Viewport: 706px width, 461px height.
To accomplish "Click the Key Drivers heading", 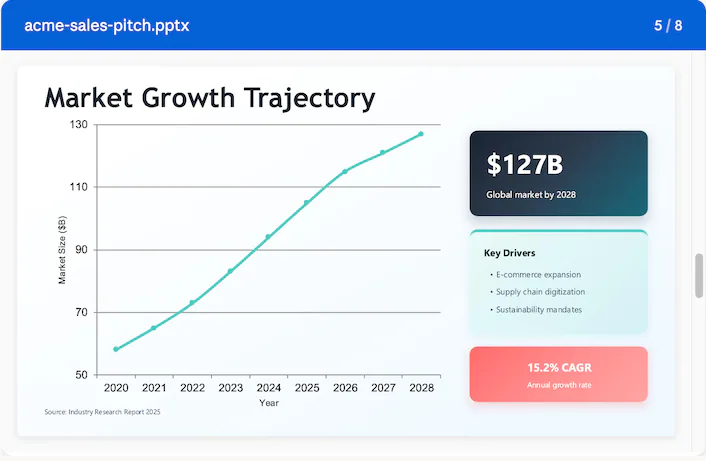I will click(x=510, y=253).
